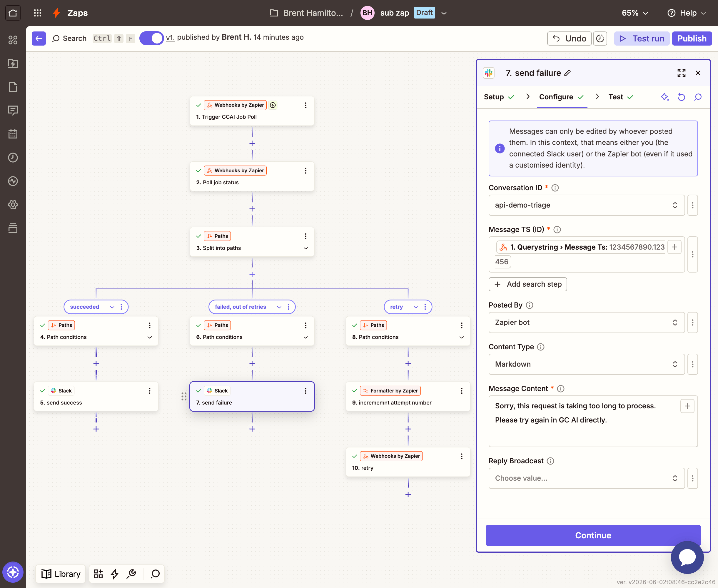The height and width of the screenshot is (588, 718).
Task: Click the lightning bolt icon at bottom toolbar
Action: click(115, 574)
